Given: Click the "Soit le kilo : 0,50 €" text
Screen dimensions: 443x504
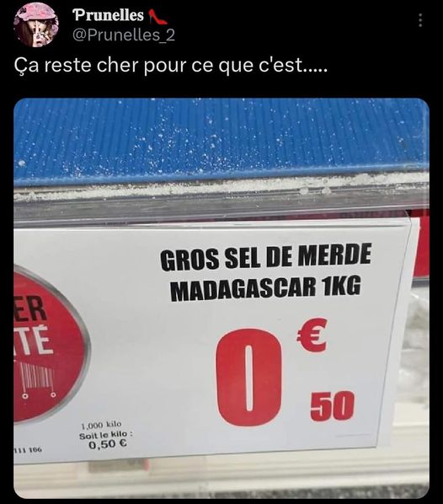Looking at the screenshot, I should tap(107, 439).
